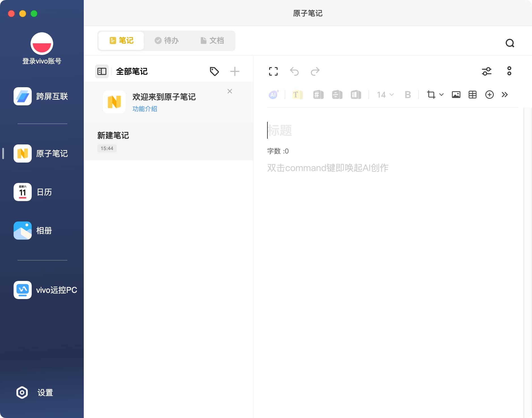Toggle the note folder sidebar panel
The height and width of the screenshot is (418, 532).
(102, 71)
